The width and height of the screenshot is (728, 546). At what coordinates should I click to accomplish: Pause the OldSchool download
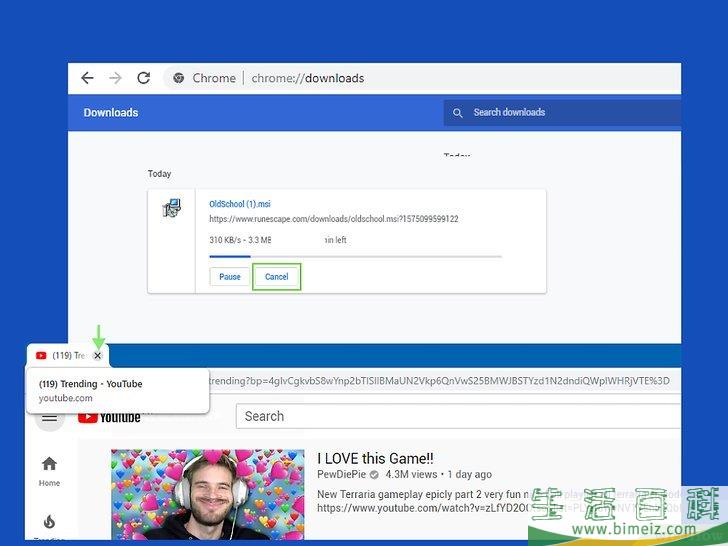click(230, 277)
